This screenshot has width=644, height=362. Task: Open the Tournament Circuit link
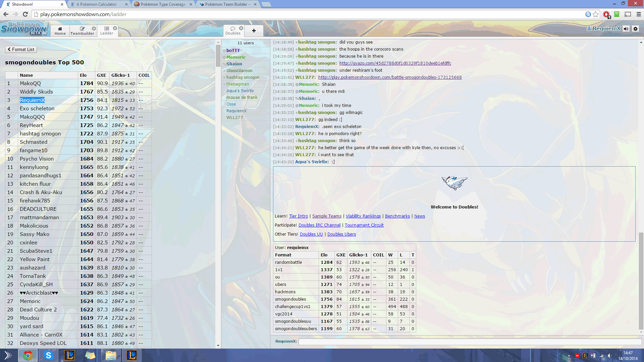(x=364, y=225)
